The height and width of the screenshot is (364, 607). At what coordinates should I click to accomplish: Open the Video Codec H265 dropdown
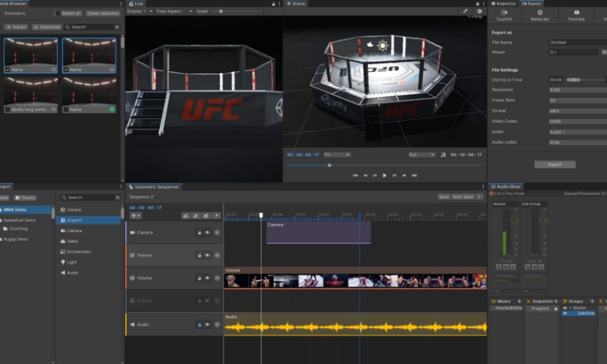coord(578,121)
